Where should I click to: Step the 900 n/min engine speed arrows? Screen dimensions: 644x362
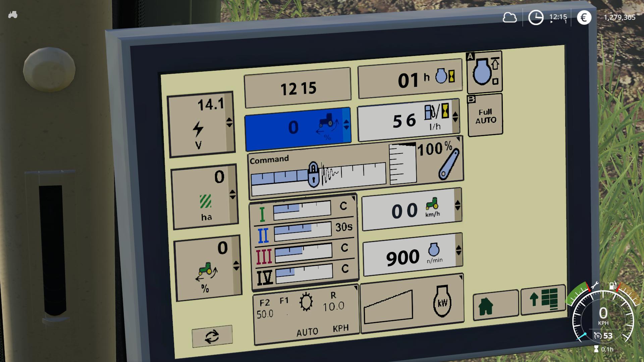point(459,250)
